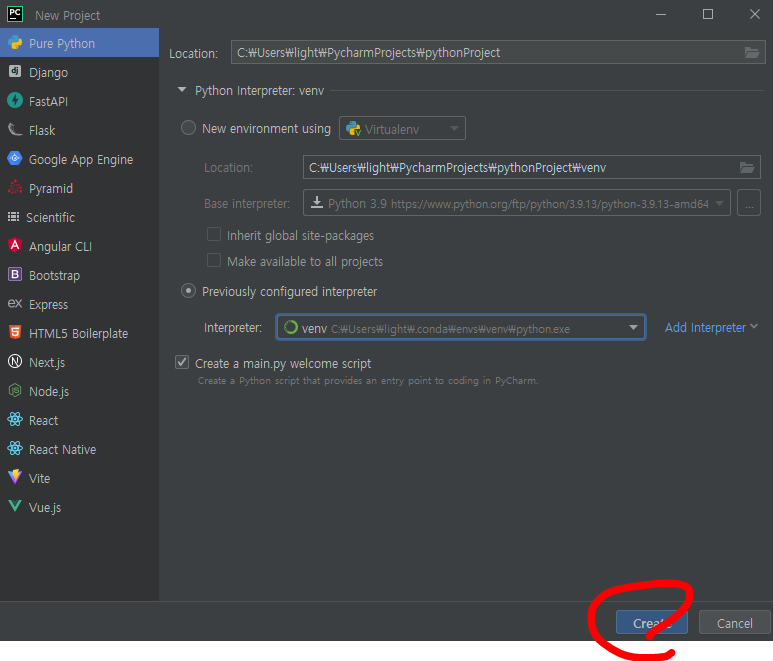Open the Virtualenv environment type dropdown
Viewport: 773px width, 661px height.
[402, 129]
